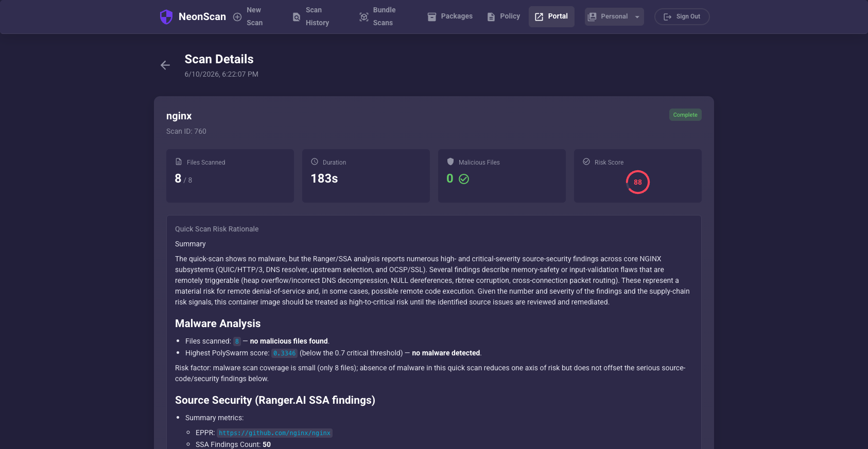The height and width of the screenshot is (449, 868).
Task: Click the Scan ID: 760 label
Action: click(x=186, y=131)
